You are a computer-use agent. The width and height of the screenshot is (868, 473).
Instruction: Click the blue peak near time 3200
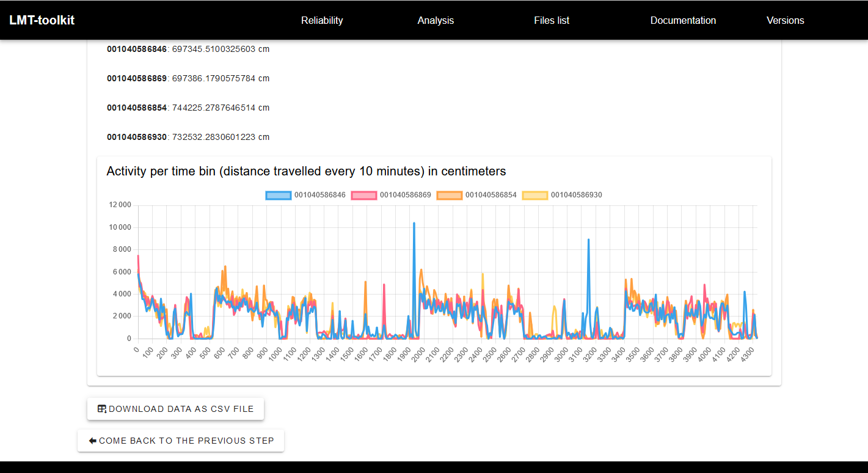pos(588,240)
